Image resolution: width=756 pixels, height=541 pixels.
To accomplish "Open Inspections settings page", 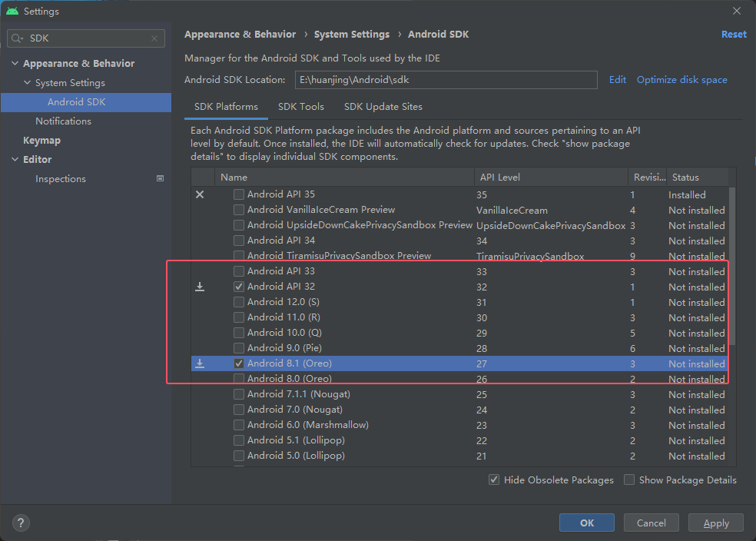I will (61, 179).
